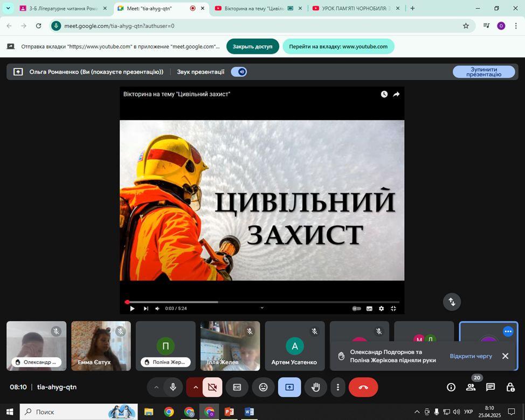Click the Зупинити презентацію button

[483, 72]
